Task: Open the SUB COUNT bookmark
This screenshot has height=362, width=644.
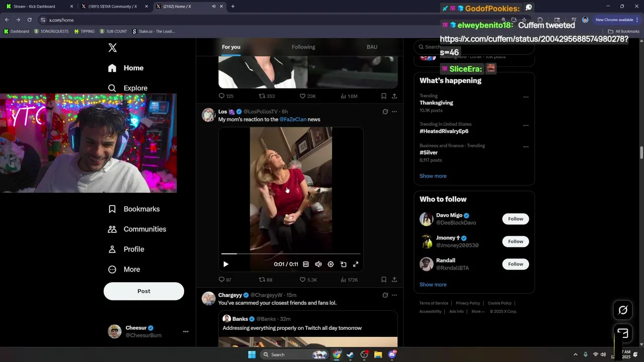Action: (113, 31)
